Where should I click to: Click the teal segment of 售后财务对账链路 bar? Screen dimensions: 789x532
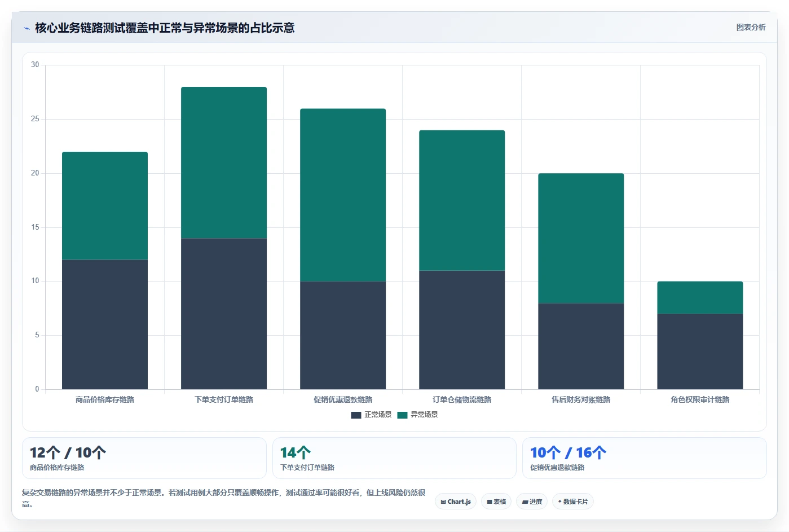click(x=581, y=238)
